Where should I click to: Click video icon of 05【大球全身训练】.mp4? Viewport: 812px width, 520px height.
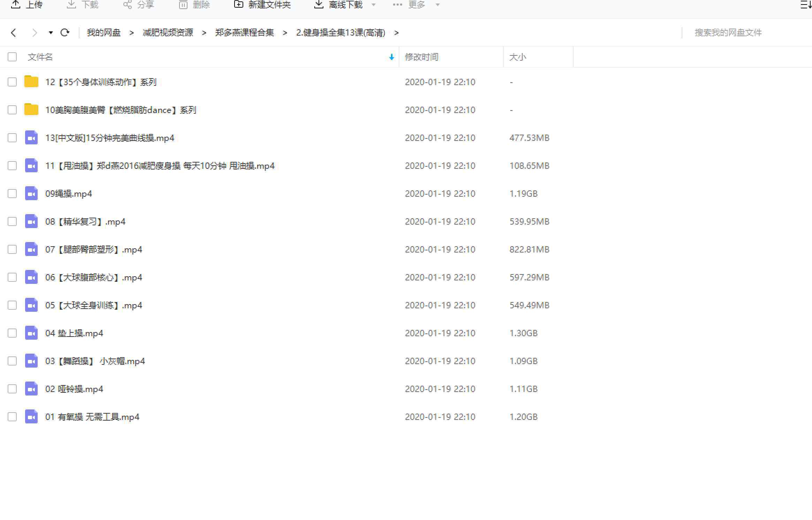31,305
